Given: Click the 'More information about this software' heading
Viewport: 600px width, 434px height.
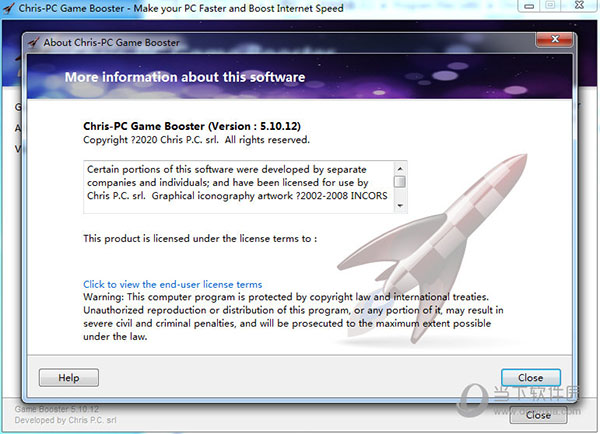Looking at the screenshot, I should [185, 77].
